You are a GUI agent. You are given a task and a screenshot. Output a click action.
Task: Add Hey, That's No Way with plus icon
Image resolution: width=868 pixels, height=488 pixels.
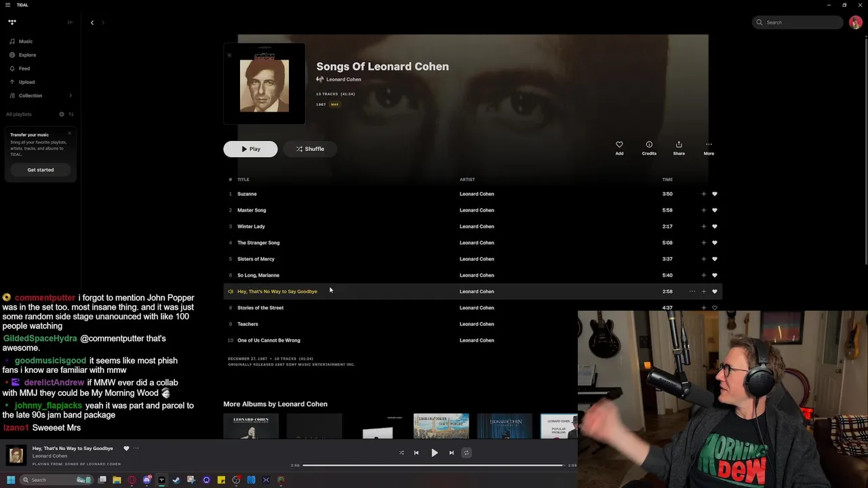click(703, 291)
